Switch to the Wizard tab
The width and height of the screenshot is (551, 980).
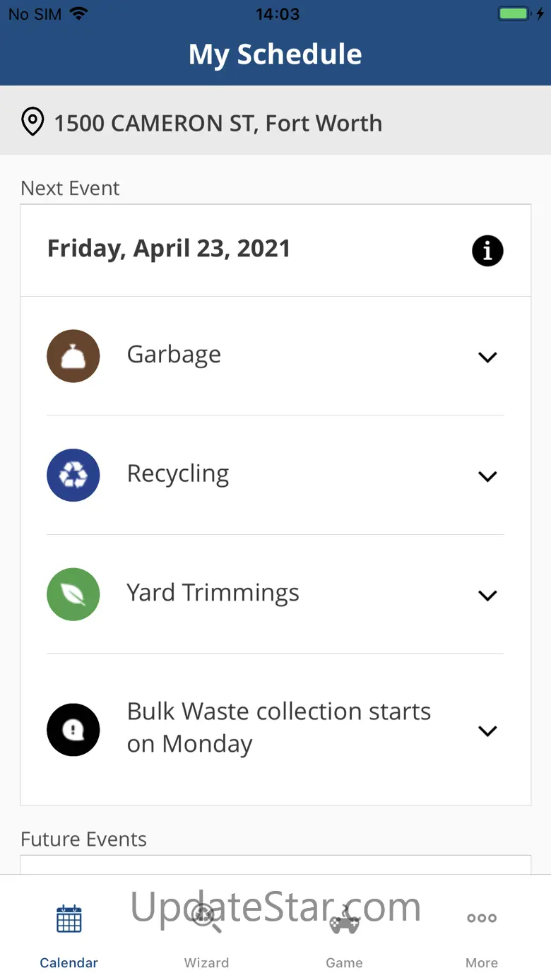click(x=206, y=933)
